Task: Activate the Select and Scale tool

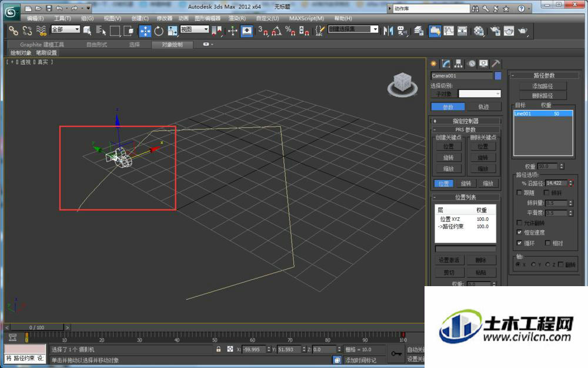Action: pyautogui.click(x=172, y=31)
